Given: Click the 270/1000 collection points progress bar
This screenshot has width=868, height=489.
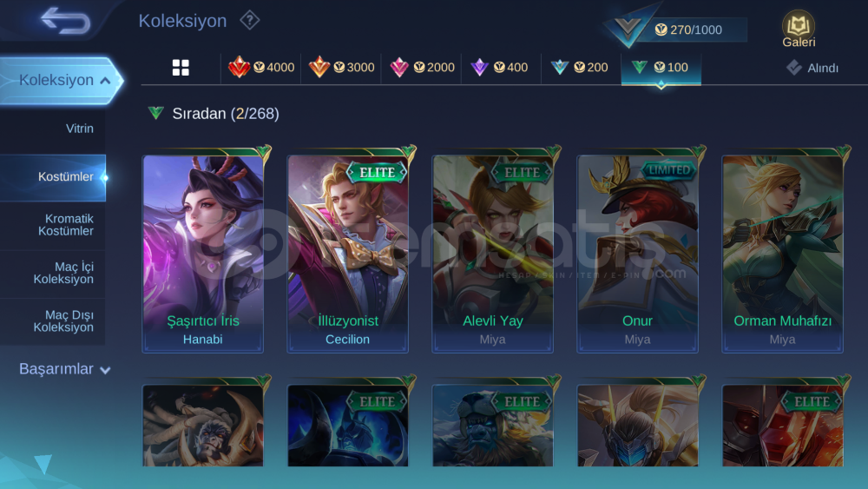Looking at the screenshot, I should 689,30.
